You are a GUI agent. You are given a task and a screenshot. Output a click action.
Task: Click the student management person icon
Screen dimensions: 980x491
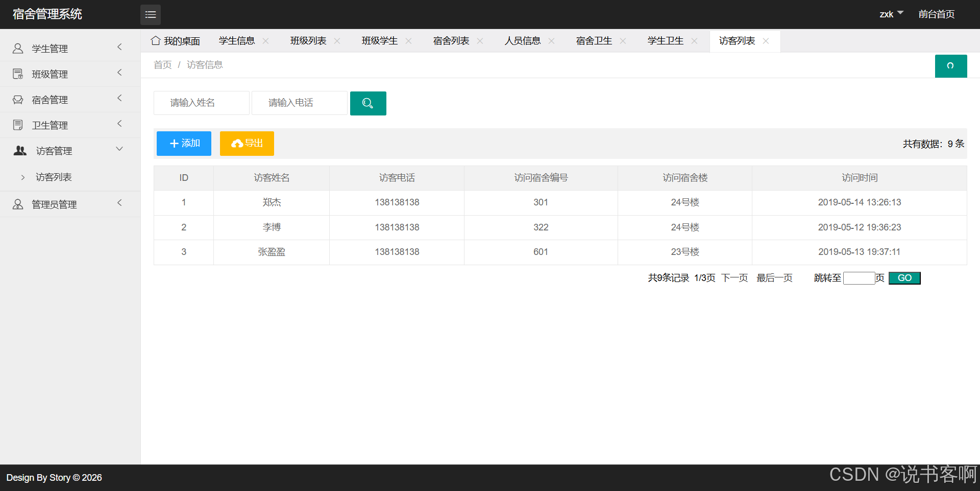point(18,49)
